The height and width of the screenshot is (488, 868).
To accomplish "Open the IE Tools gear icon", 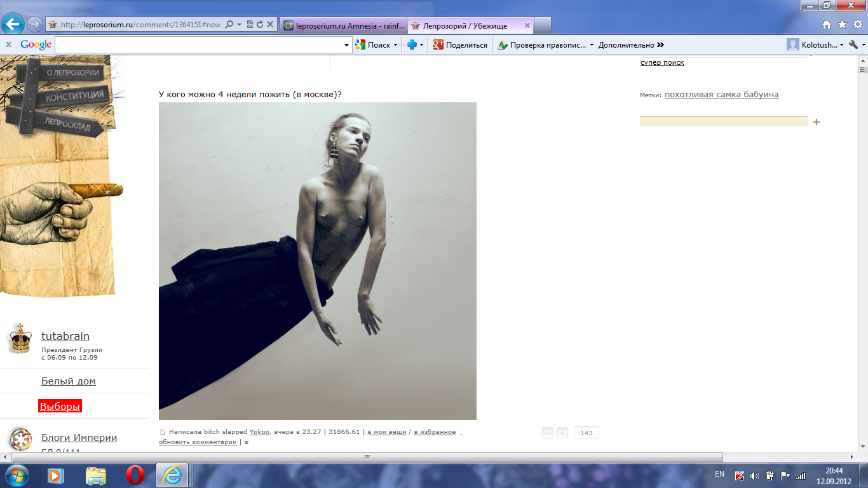I will pos(857,25).
